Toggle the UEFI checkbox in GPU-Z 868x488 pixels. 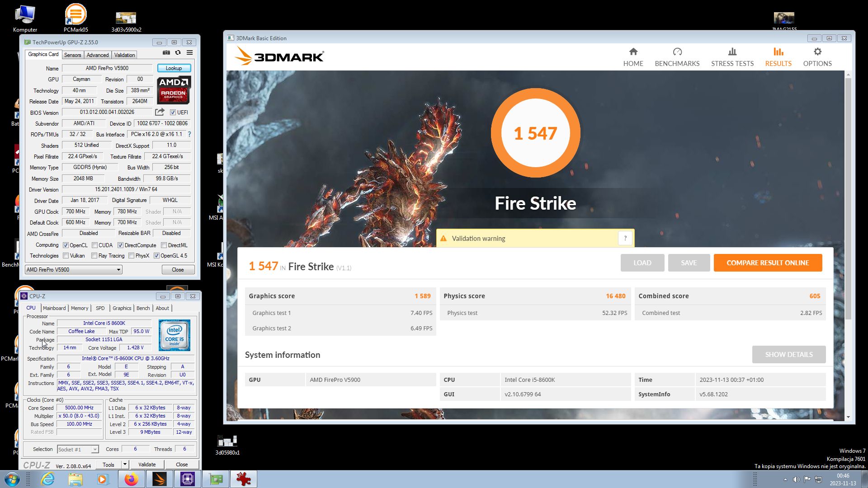tap(173, 113)
